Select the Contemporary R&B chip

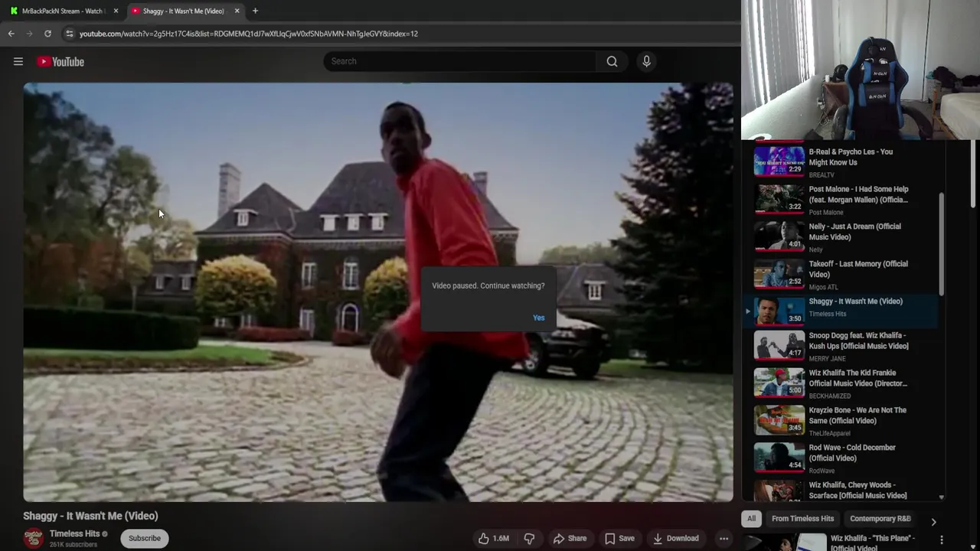pos(880,519)
